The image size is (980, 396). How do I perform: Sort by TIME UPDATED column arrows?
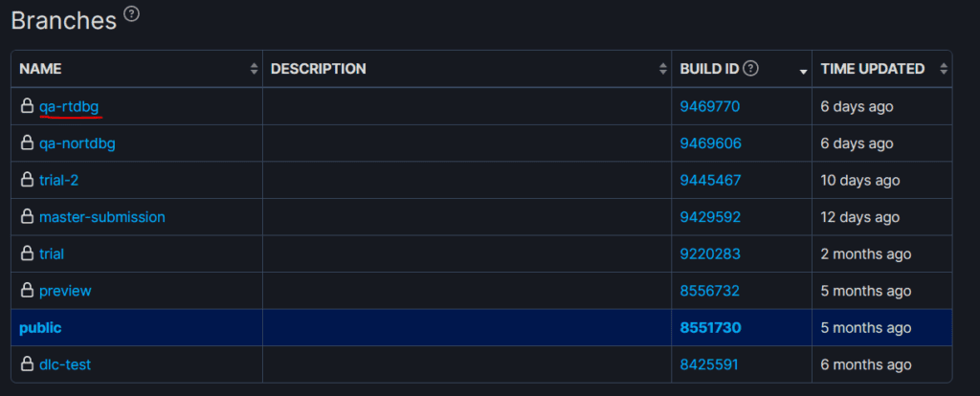click(x=944, y=69)
